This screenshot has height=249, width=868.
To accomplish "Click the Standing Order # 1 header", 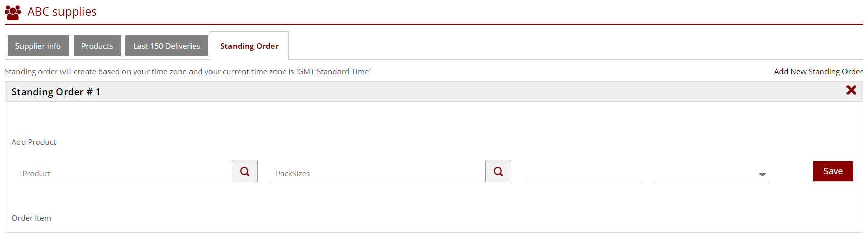I will tap(56, 92).
